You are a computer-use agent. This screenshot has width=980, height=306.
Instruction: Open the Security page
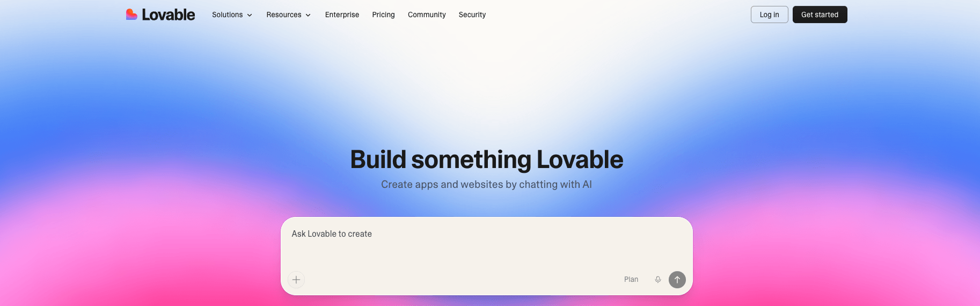coord(472,15)
